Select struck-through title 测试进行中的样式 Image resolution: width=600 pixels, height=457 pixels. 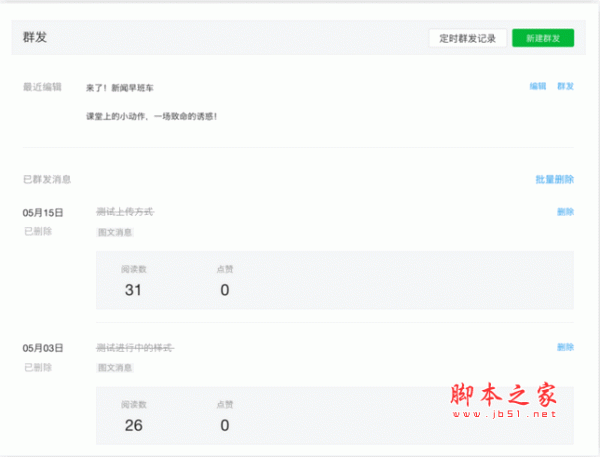coord(135,348)
